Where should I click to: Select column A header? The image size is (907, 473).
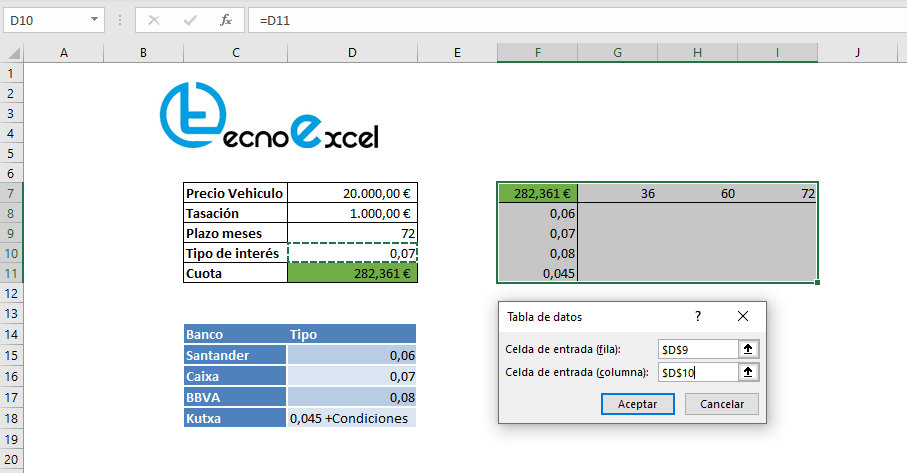64,53
